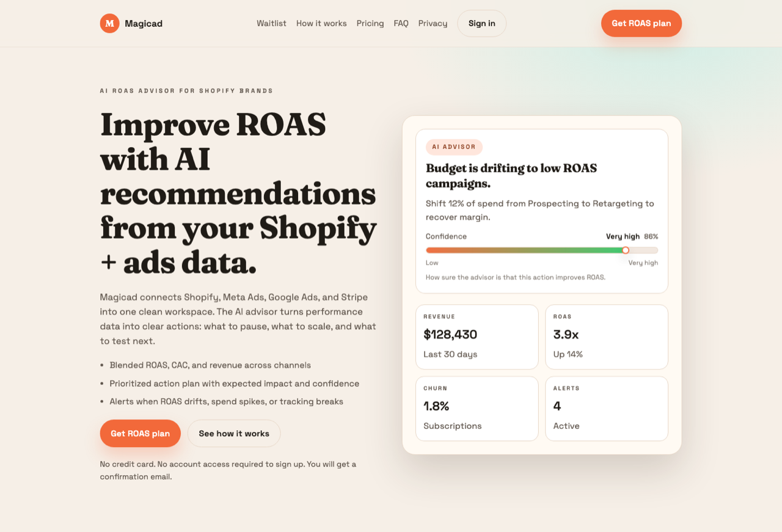Open the Churn 1.8% stat card
Screen dimensions: 782x532
[477, 408]
